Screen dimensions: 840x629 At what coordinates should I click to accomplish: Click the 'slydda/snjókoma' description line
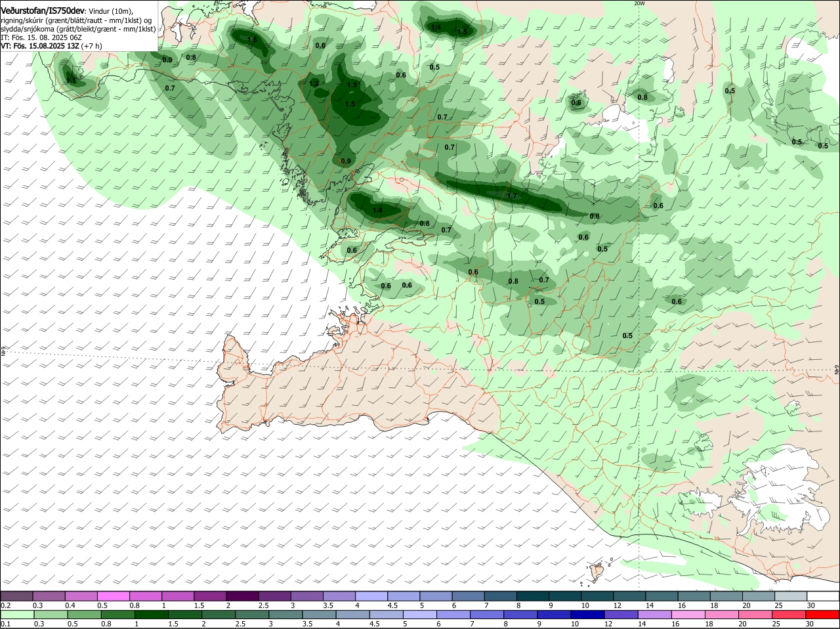tap(78, 29)
